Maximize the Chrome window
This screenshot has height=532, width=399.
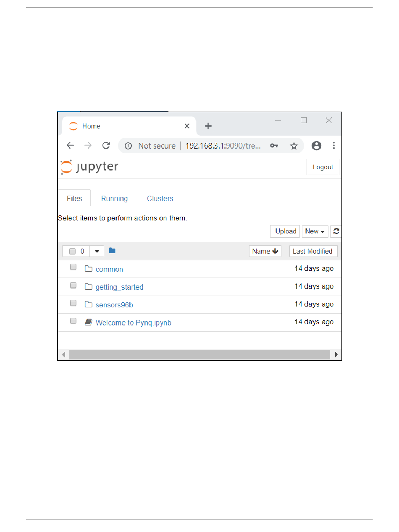coord(304,120)
